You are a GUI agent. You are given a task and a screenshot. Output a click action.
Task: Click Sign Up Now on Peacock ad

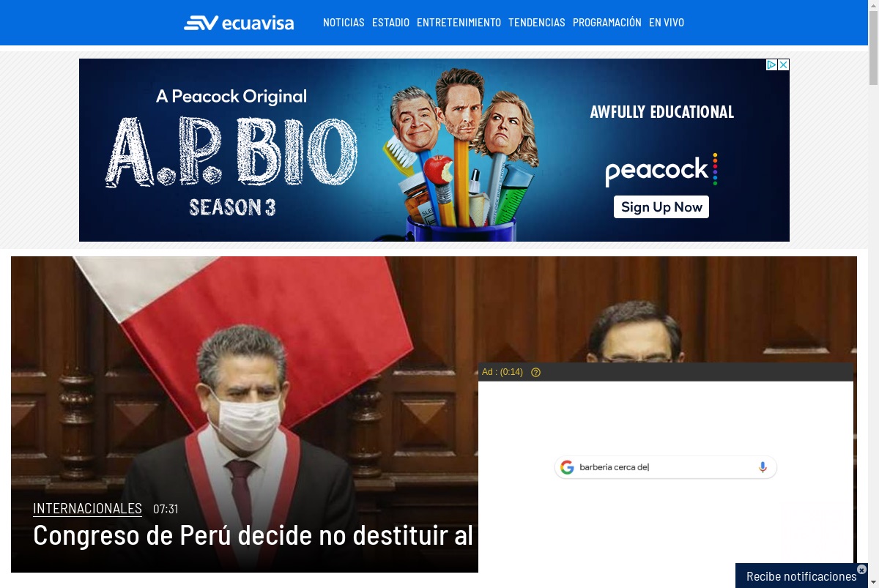point(661,207)
